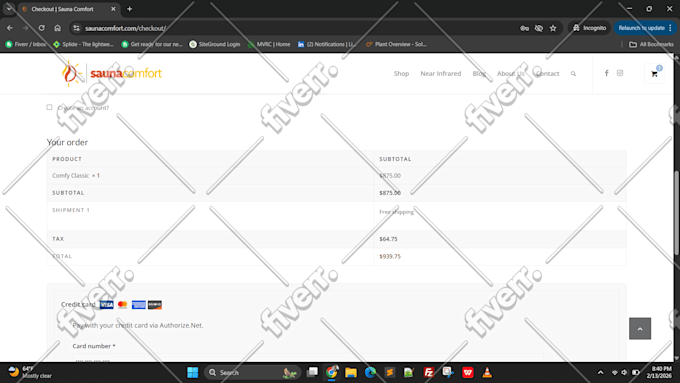The height and width of the screenshot is (383, 680).
Task: Tick the Create an account checkbox
Action: (x=49, y=107)
